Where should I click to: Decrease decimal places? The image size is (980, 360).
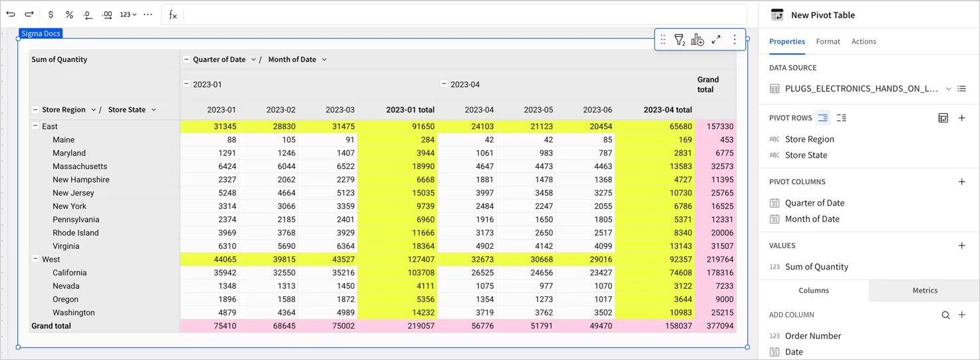(88, 14)
